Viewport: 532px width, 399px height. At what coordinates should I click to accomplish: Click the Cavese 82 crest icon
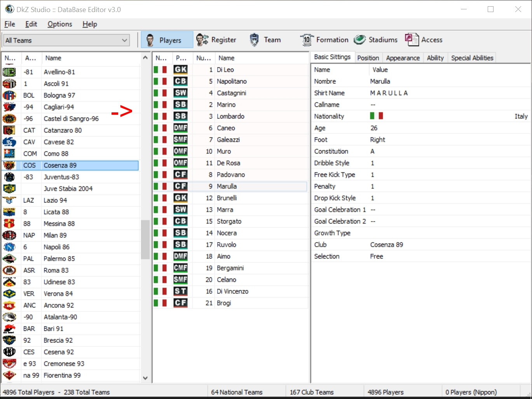[9, 142]
